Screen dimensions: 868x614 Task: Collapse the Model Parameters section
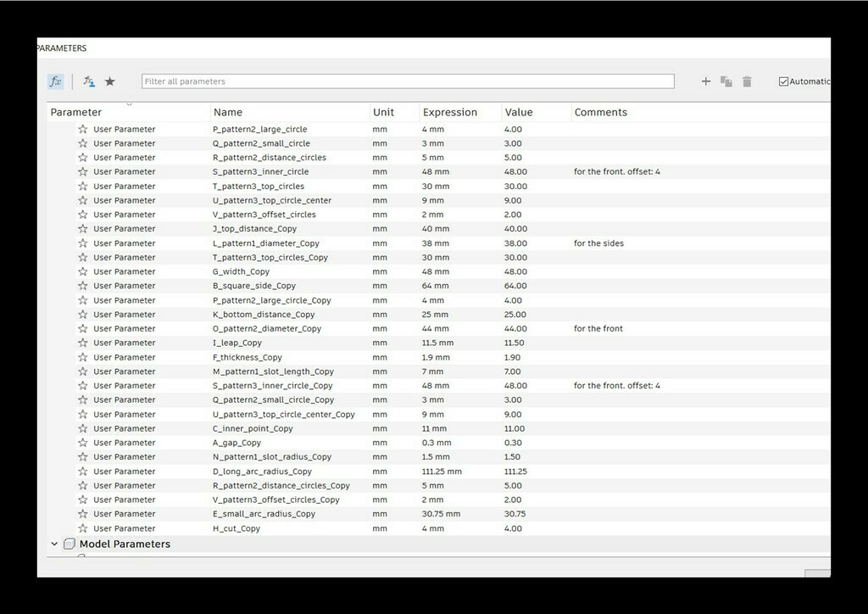click(x=54, y=544)
